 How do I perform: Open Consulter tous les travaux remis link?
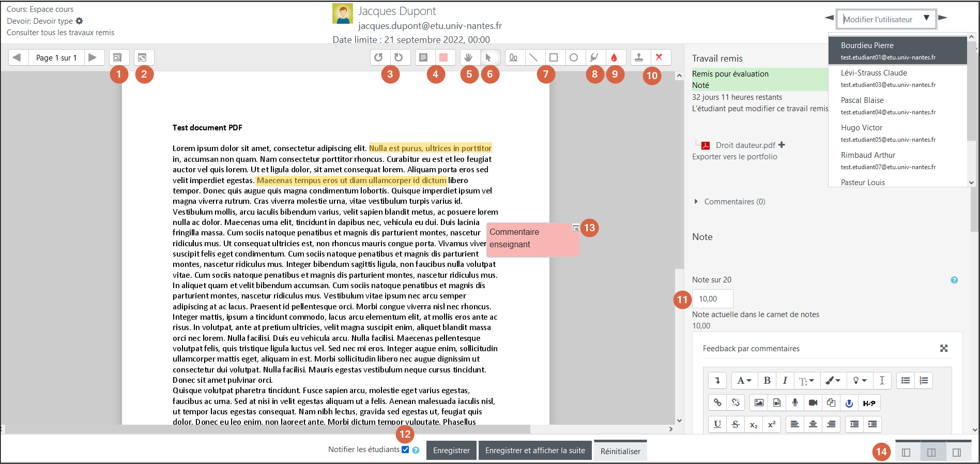click(x=60, y=33)
